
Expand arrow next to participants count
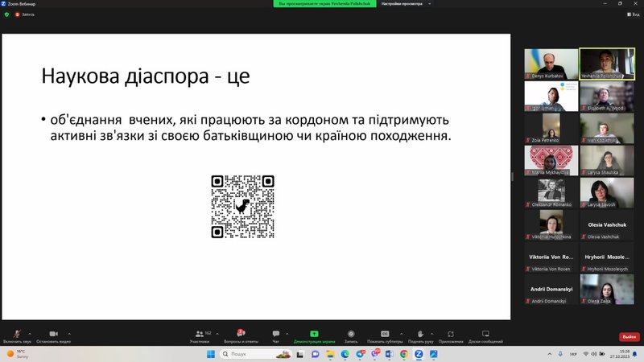217,334
